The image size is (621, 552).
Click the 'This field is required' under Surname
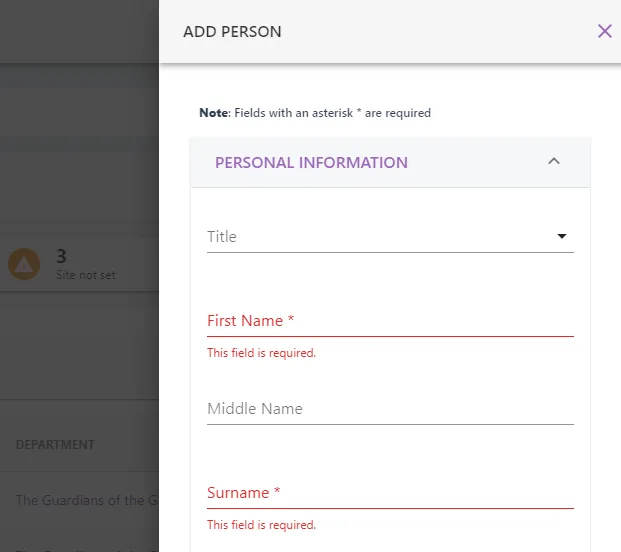pyautogui.click(x=261, y=525)
